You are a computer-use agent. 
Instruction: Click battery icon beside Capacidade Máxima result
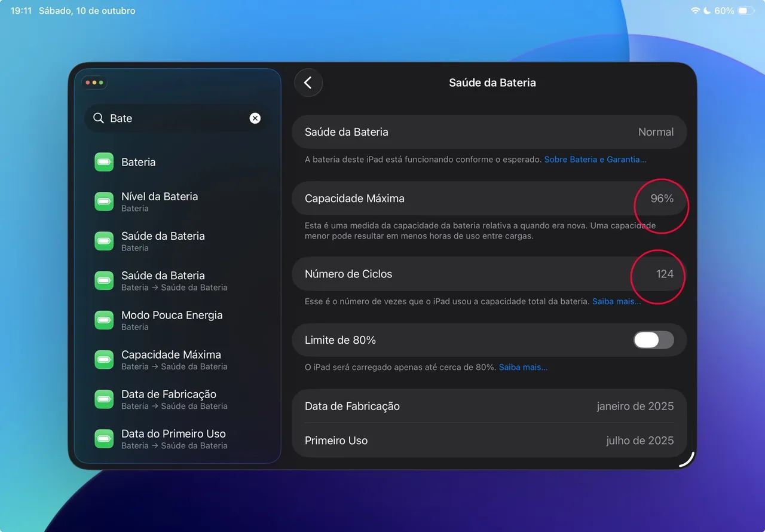click(104, 360)
